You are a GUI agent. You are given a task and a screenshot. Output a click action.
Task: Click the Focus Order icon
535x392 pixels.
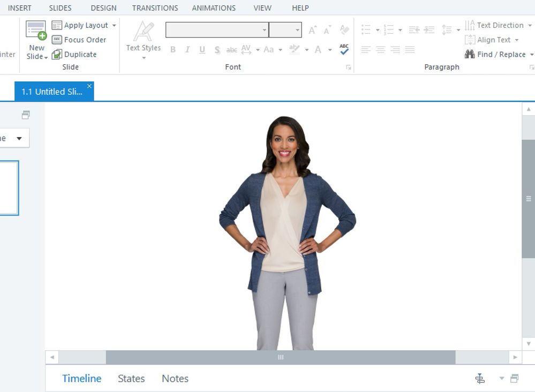[57, 40]
